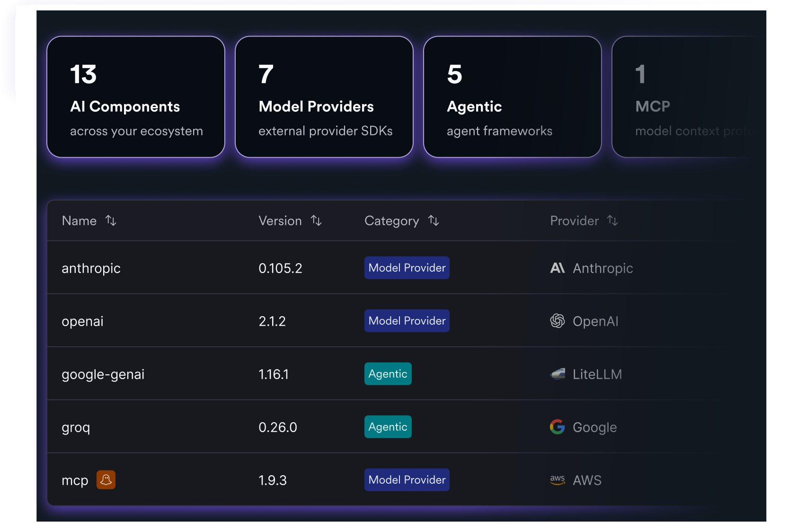Image resolution: width=797 pixels, height=532 pixels.
Task: Click the 'agent frameworks' subtitle
Action: click(x=499, y=131)
